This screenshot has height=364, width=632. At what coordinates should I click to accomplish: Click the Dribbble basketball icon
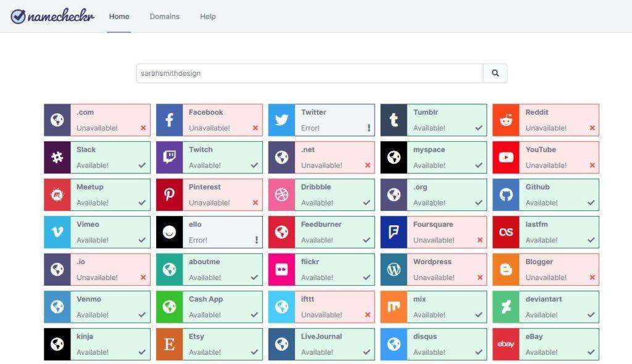(281, 195)
